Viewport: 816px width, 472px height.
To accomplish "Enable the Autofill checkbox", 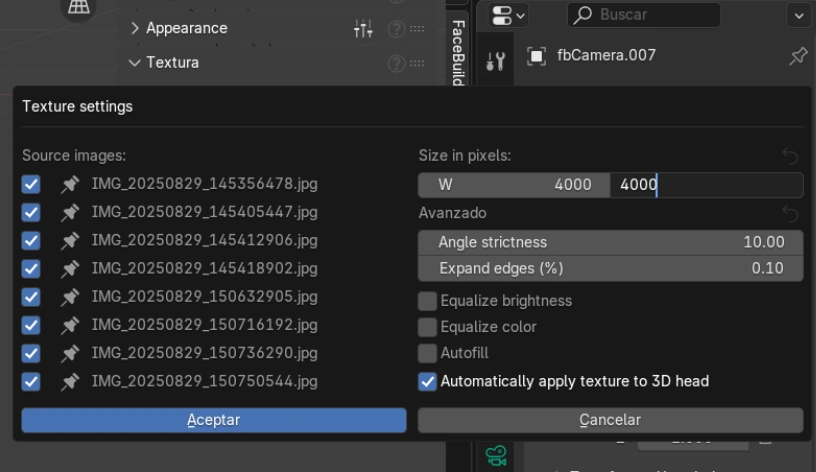I will (x=427, y=354).
